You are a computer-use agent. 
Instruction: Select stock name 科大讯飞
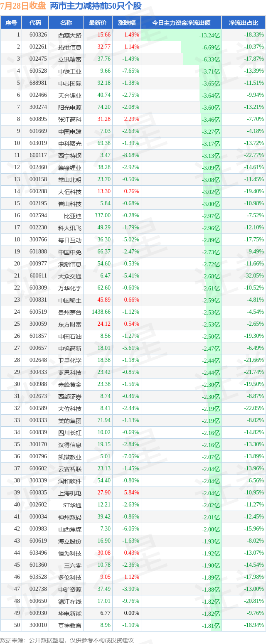coord(70,228)
